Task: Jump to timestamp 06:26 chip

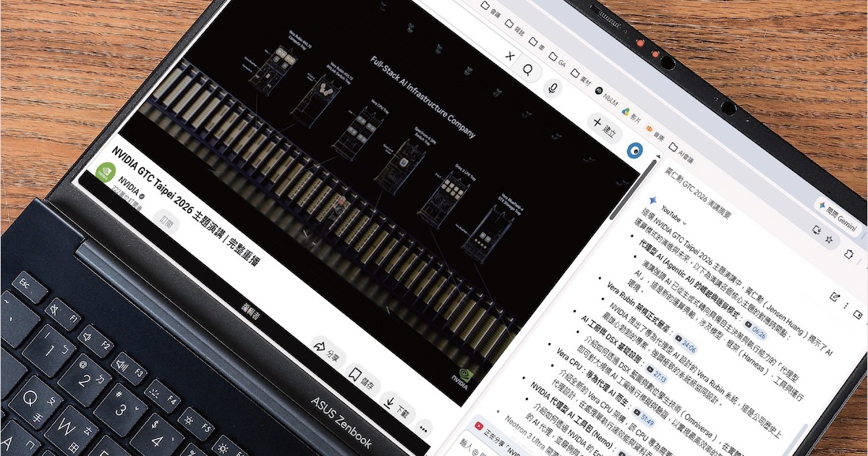Action: (756, 330)
